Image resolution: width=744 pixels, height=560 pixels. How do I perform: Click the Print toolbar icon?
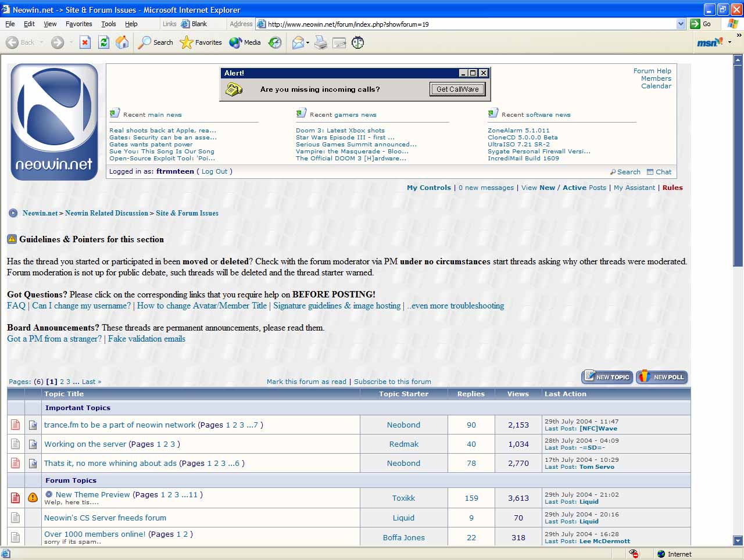click(x=321, y=42)
